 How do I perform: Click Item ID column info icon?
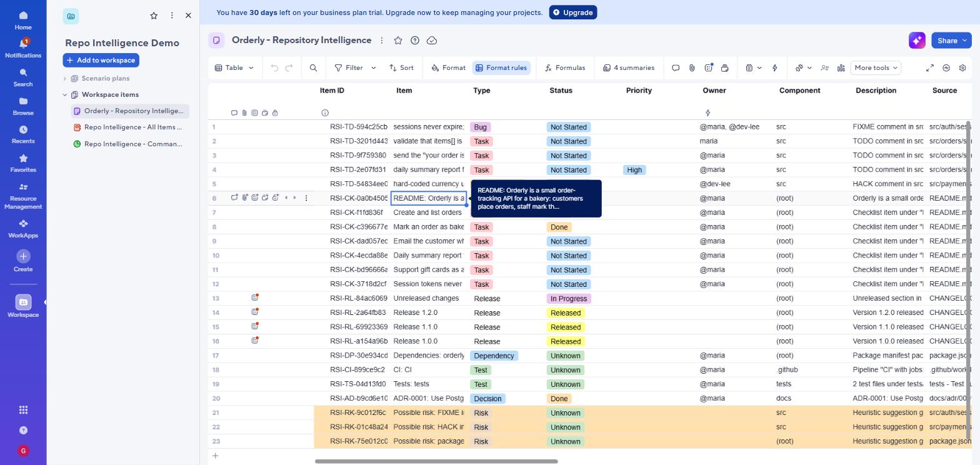click(x=325, y=112)
